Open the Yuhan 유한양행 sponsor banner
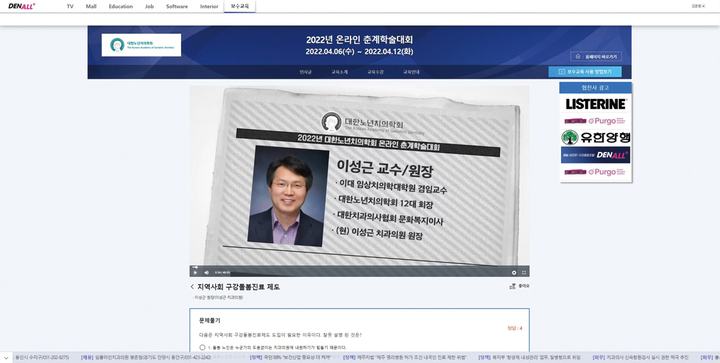This screenshot has width=720, height=363. pos(596,137)
